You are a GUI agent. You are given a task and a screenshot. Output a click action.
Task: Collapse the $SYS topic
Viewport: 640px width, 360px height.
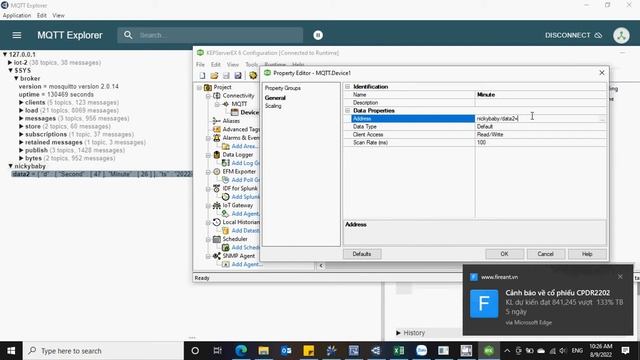[x=11, y=70]
